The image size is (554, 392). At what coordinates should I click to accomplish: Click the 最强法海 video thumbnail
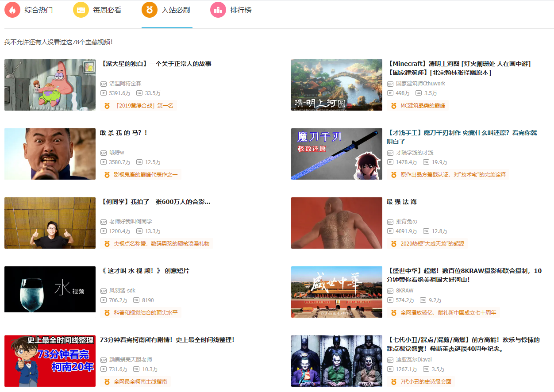click(336, 223)
